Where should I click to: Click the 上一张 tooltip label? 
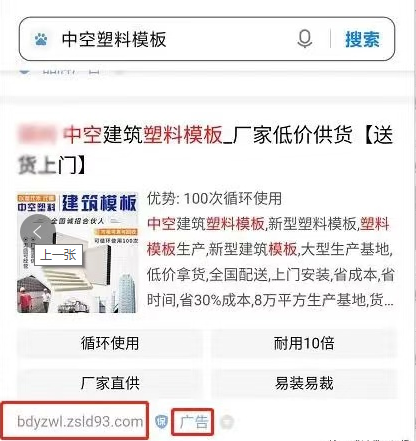tap(58, 255)
